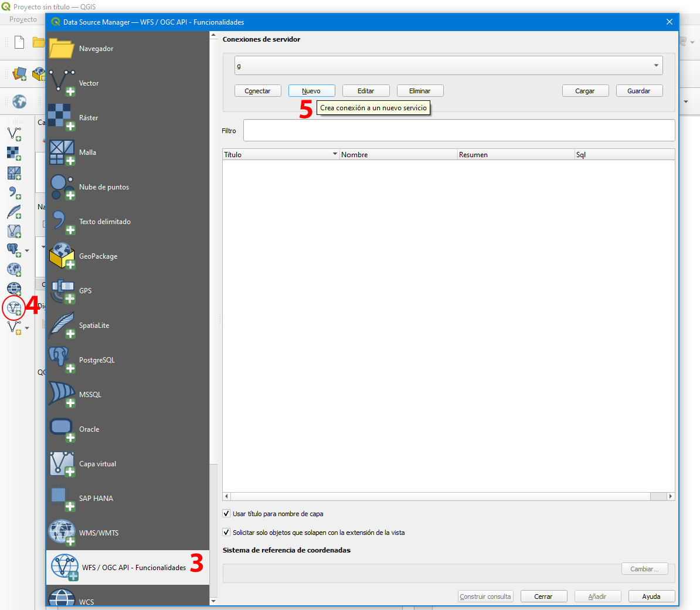Click Add SpatiaLite Layer icon in left toolbar

pos(14,212)
